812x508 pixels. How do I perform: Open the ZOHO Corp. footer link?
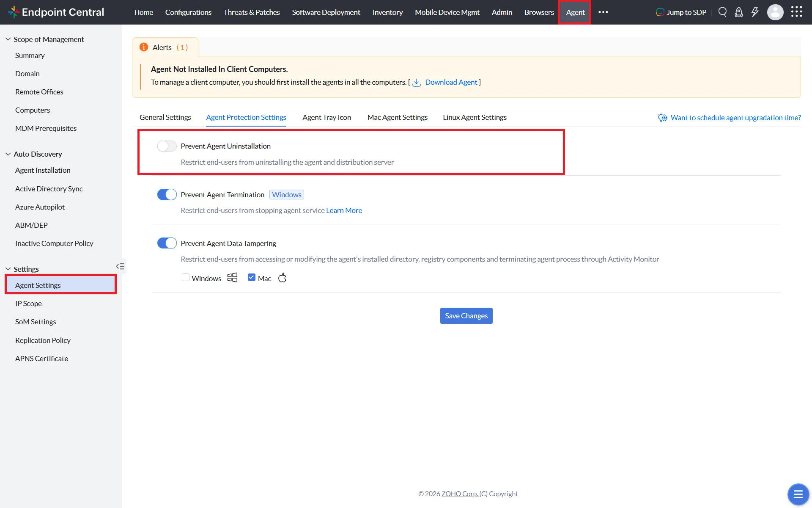tap(460, 494)
